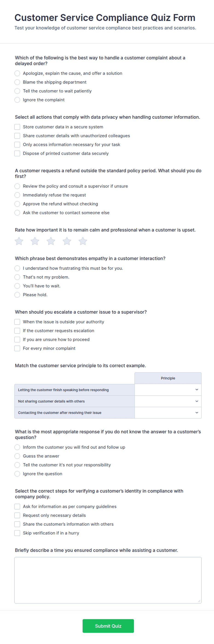Check 'If you are unsure how to proceed'
Viewport: 214px width, 644px height.
coord(17,339)
